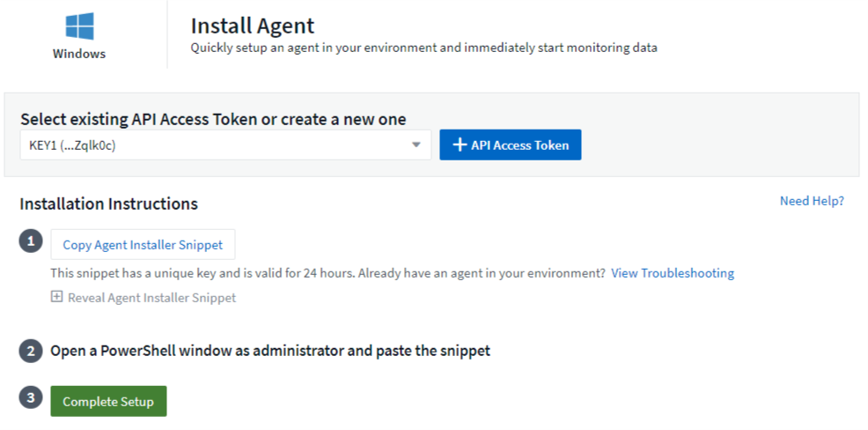Click the Quickly setup an agent subtitle
868x430 pixels.
(x=423, y=48)
